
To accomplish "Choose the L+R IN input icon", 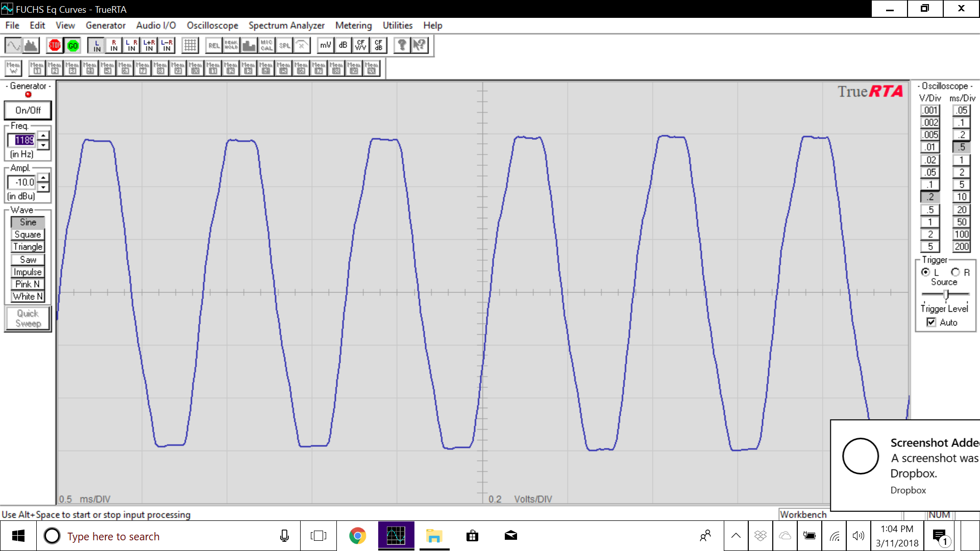I will pos(149,45).
